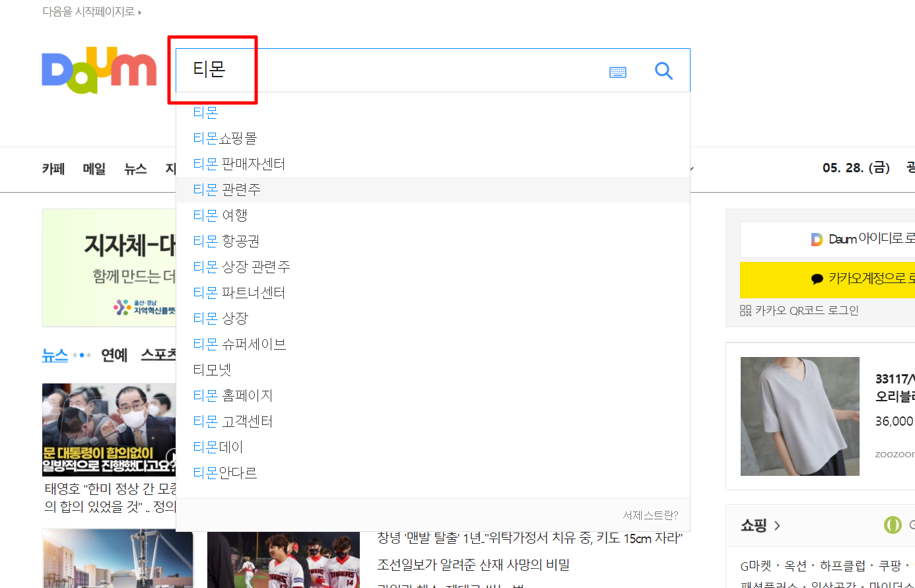Select suggestion 티몬안다르
915x588 pixels.
point(432,473)
